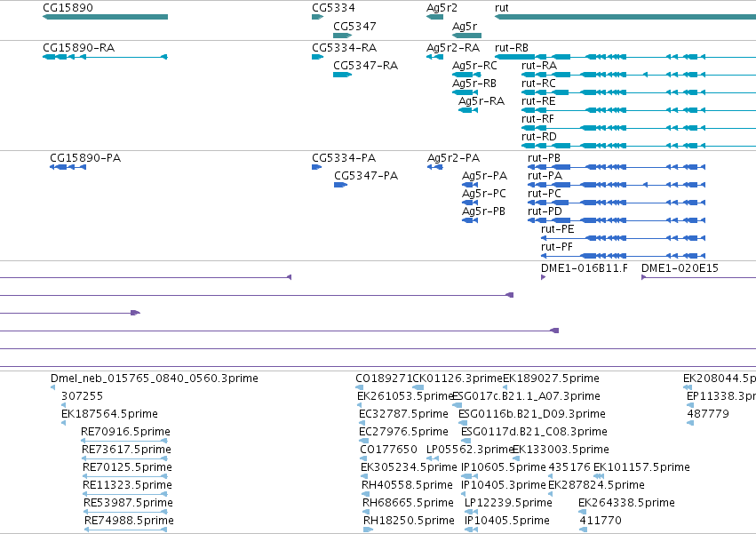756x534 pixels.
Task: Click the CG5347-PA CDS label
Action: tap(366, 176)
